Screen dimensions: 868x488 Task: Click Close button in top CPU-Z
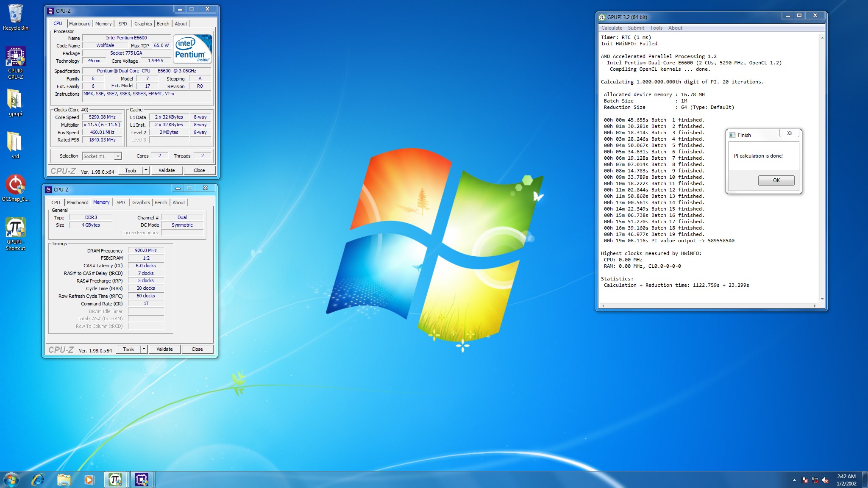[199, 170]
